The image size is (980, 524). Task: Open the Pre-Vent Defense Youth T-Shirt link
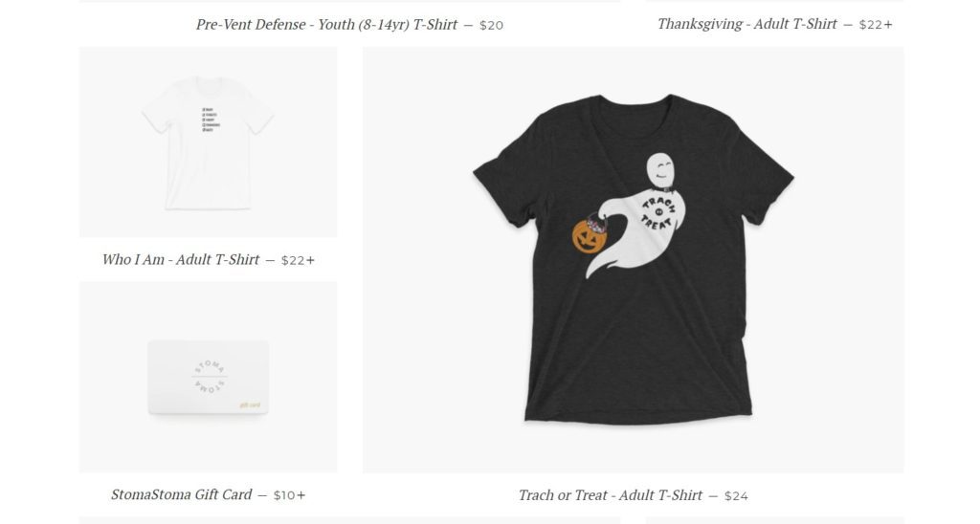click(x=326, y=25)
